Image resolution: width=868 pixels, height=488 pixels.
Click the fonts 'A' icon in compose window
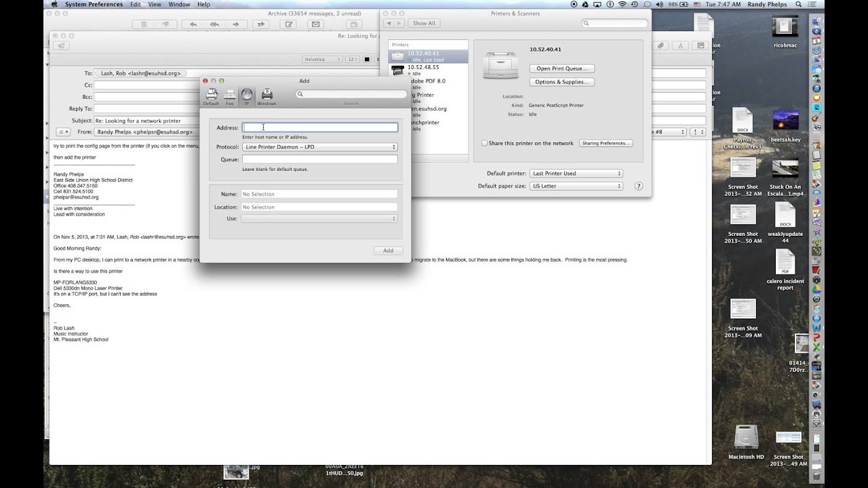tap(681, 45)
